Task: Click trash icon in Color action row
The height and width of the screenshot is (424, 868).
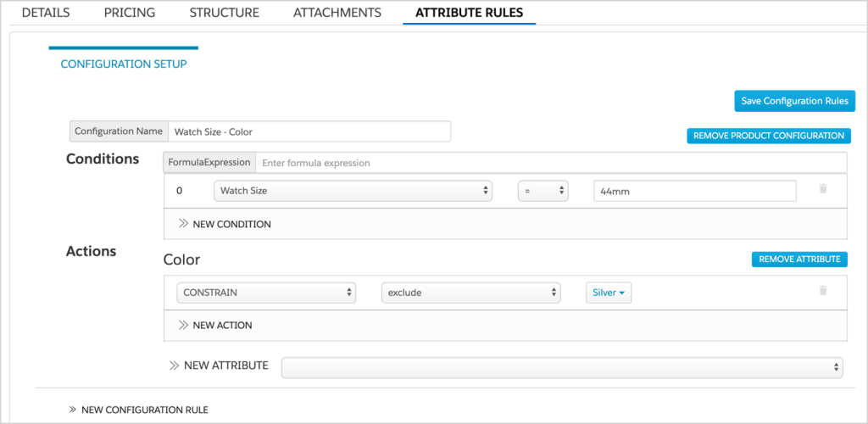Action: coord(822,291)
